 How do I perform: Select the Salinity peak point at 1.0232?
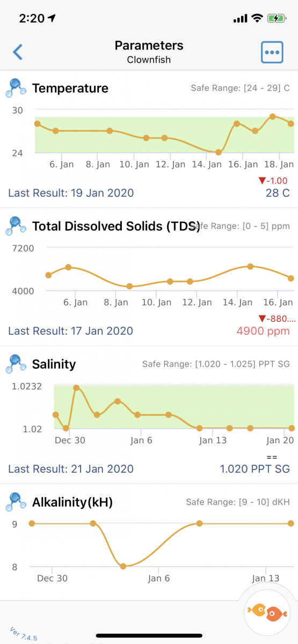click(x=76, y=387)
